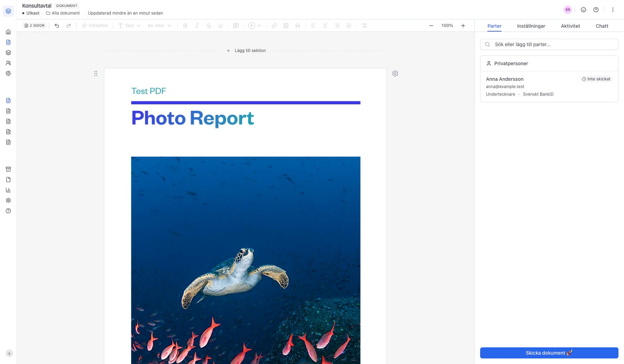Screen dimensions: 624x364
Task: Insert a link from the toolbar
Action: pos(274,26)
